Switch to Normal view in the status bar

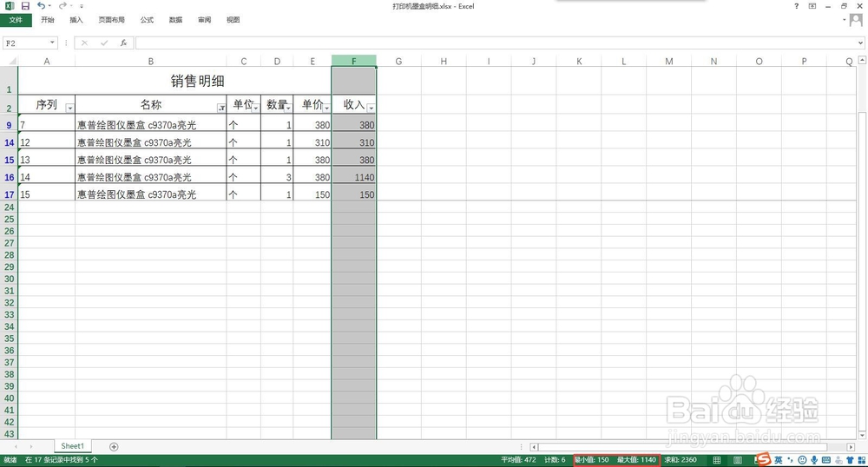point(717,460)
